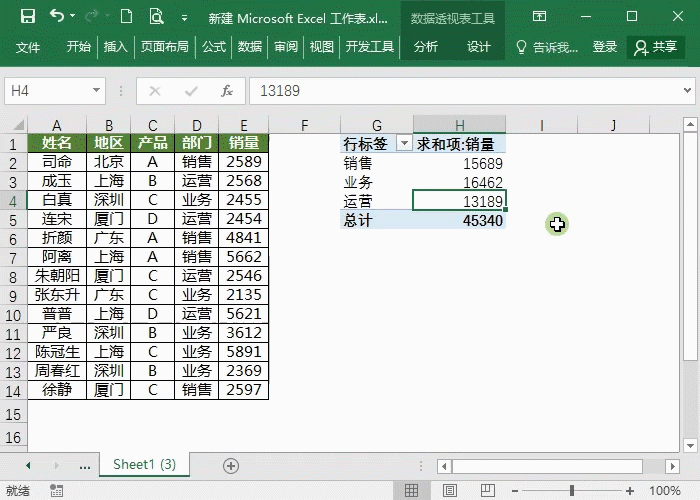Open the 页面布局 ribbon tab

coord(165,46)
